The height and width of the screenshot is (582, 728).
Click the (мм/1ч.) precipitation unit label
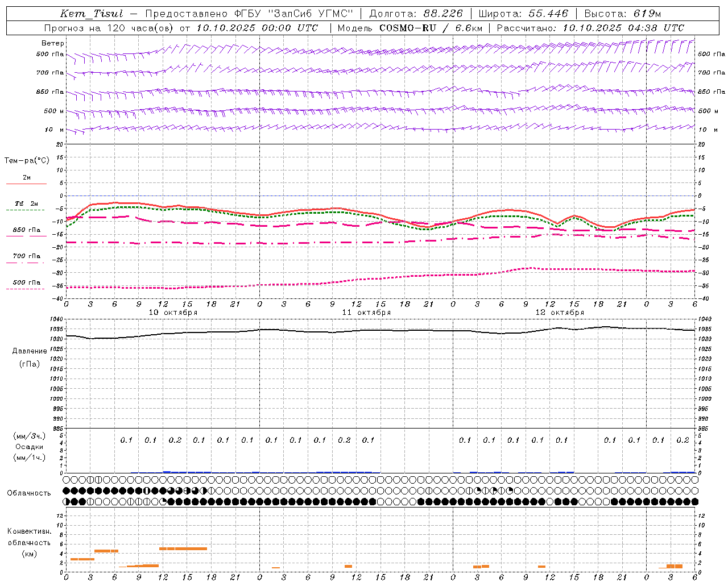[30, 458]
